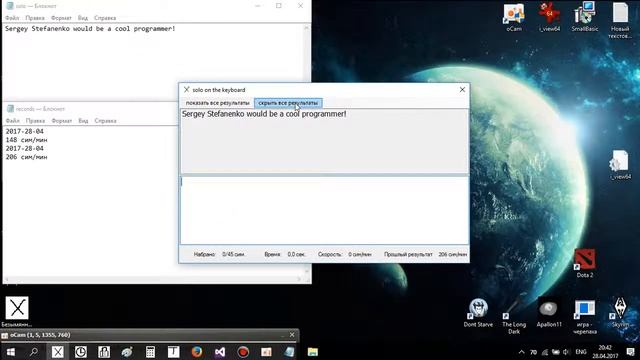Open the volume speaker tray icon
This screenshot has width=640, height=360.
566,352
